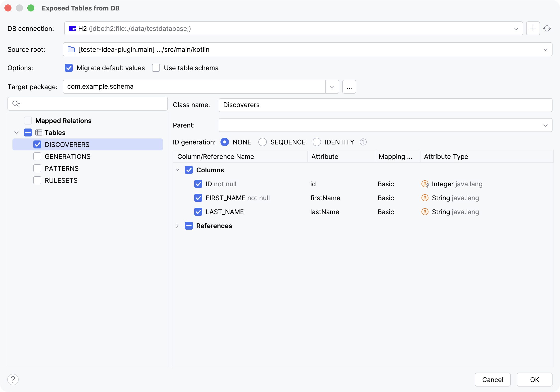Viewport: 560px width, 392px height.
Task: Click Basic mapping in FIRST_NAME row
Action: point(386,198)
